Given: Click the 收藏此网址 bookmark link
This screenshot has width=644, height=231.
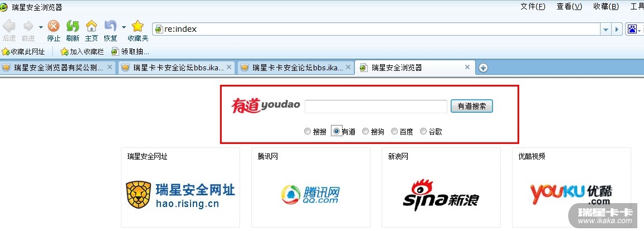Looking at the screenshot, I should (24, 52).
